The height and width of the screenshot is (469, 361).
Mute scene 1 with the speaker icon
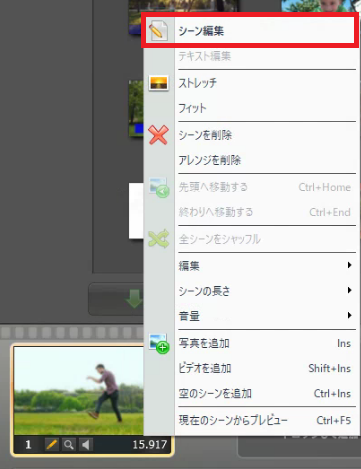(x=86, y=444)
